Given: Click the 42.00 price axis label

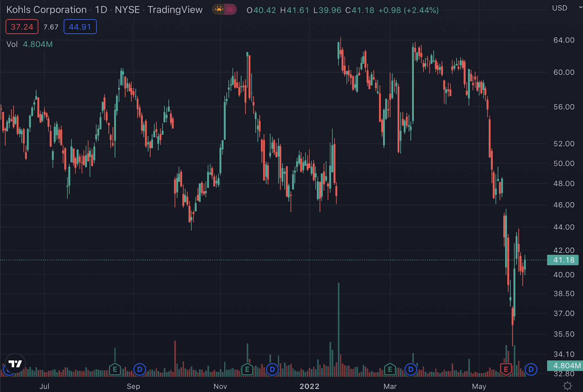Looking at the screenshot, I should pyautogui.click(x=564, y=250).
